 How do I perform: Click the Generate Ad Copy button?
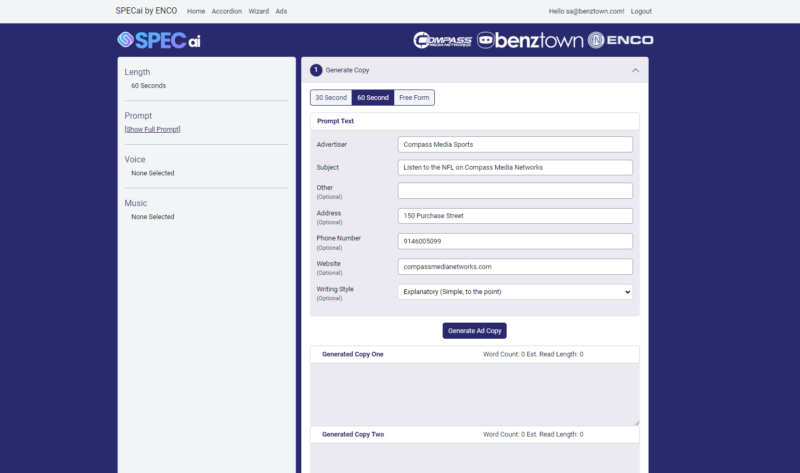(x=474, y=331)
